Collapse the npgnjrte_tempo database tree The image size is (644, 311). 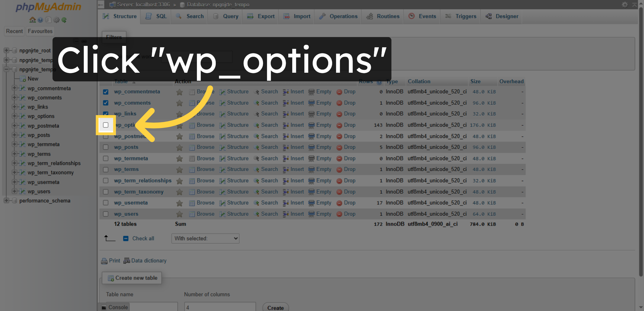pyautogui.click(x=6, y=69)
